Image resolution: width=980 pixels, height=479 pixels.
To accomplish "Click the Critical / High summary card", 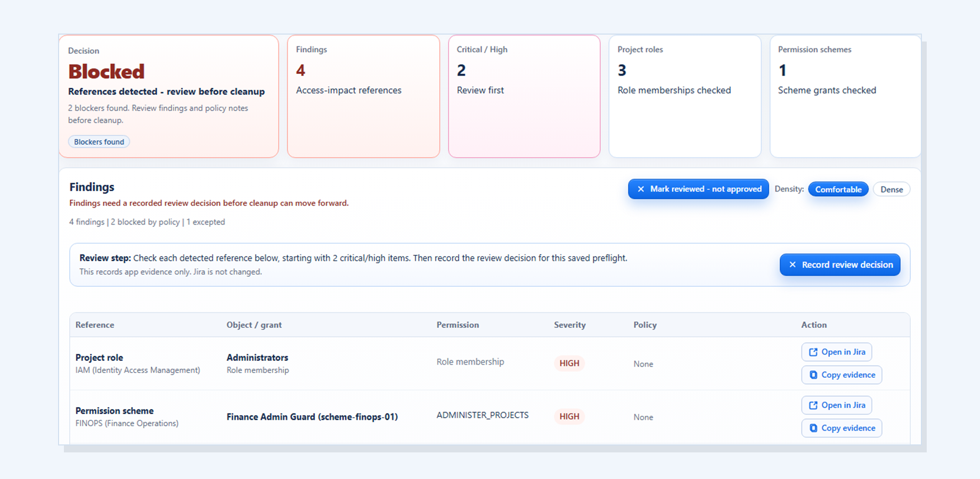I will [x=524, y=96].
